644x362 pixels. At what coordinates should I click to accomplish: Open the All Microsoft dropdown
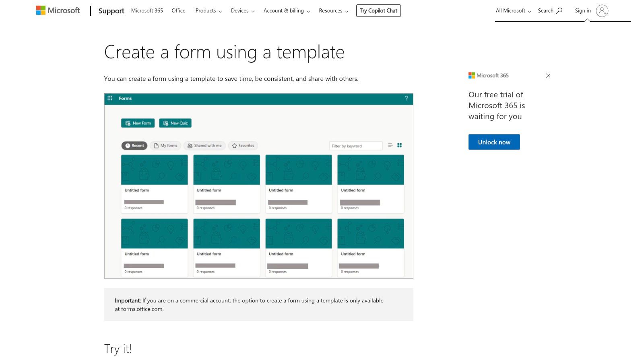[x=513, y=10]
